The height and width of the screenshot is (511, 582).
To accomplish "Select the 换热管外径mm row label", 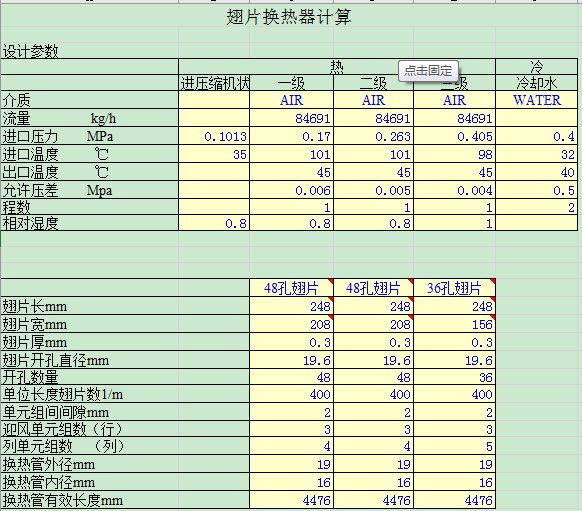I will [125, 464].
